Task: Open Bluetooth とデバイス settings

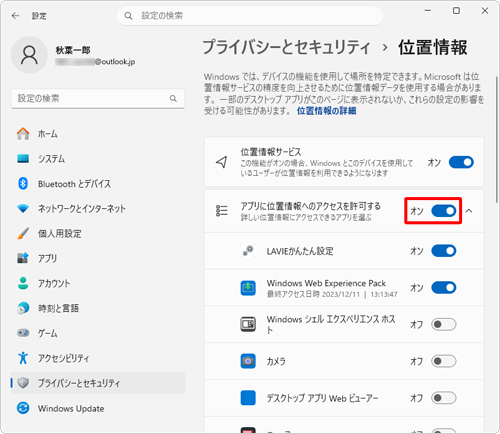Action: click(98, 184)
